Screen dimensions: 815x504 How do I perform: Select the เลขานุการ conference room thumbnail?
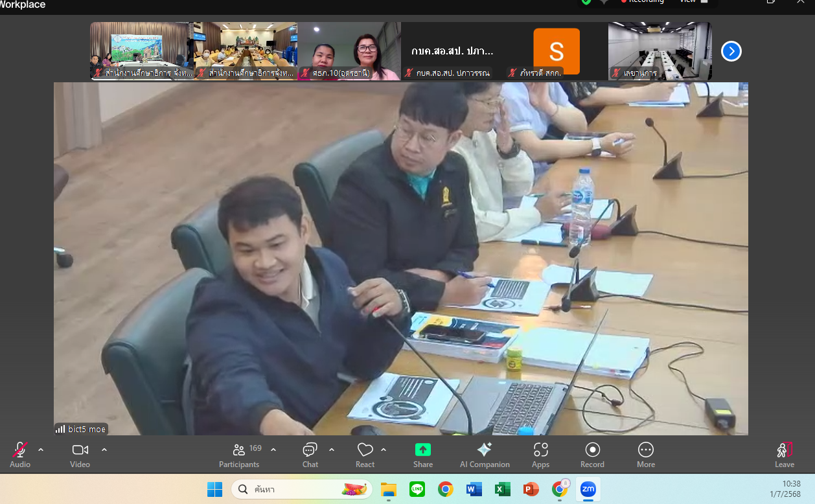660,51
